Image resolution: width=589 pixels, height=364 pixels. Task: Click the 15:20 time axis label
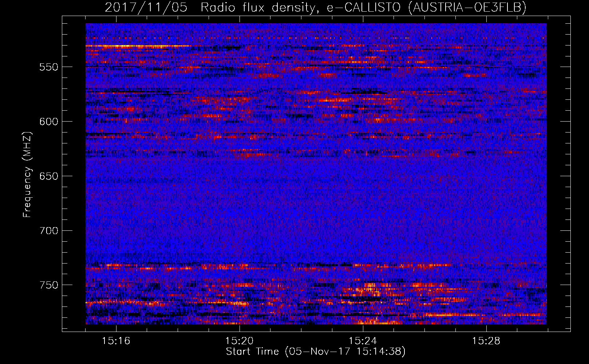239,341
